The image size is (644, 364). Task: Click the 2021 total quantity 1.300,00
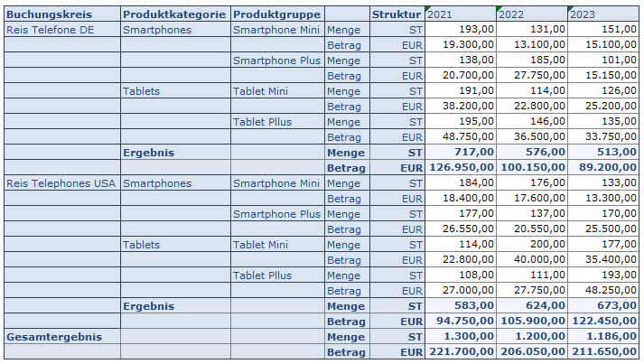(461, 337)
